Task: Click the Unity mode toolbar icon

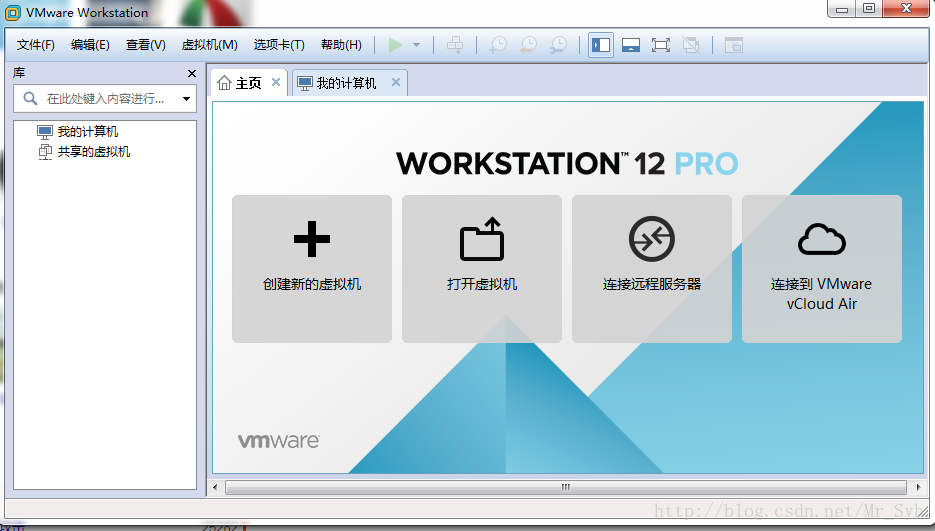Action: coord(691,45)
